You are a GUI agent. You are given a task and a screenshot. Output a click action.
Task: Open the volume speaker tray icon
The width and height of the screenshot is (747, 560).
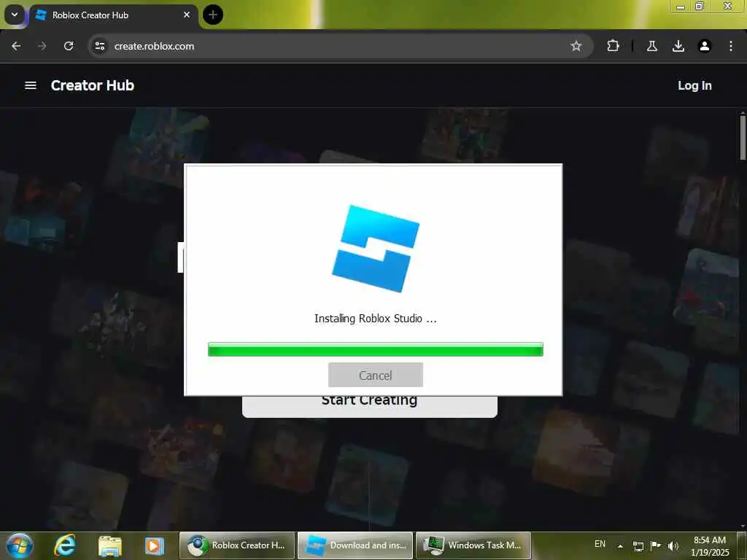pyautogui.click(x=673, y=545)
